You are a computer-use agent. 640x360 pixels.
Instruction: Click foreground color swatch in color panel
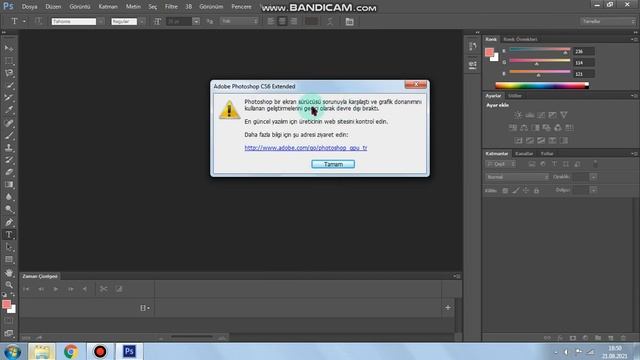pyautogui.click(x=489, y=52)
